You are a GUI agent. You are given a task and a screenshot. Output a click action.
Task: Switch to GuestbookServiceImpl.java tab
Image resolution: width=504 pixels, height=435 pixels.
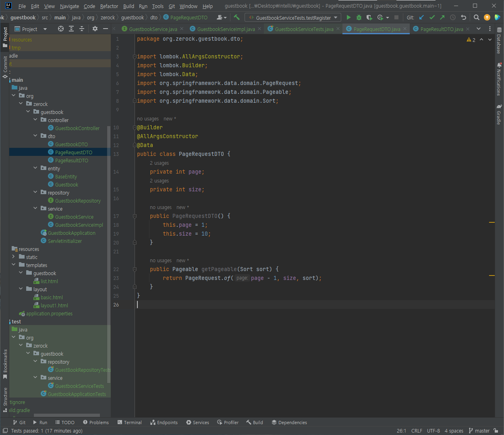point(226,29)
